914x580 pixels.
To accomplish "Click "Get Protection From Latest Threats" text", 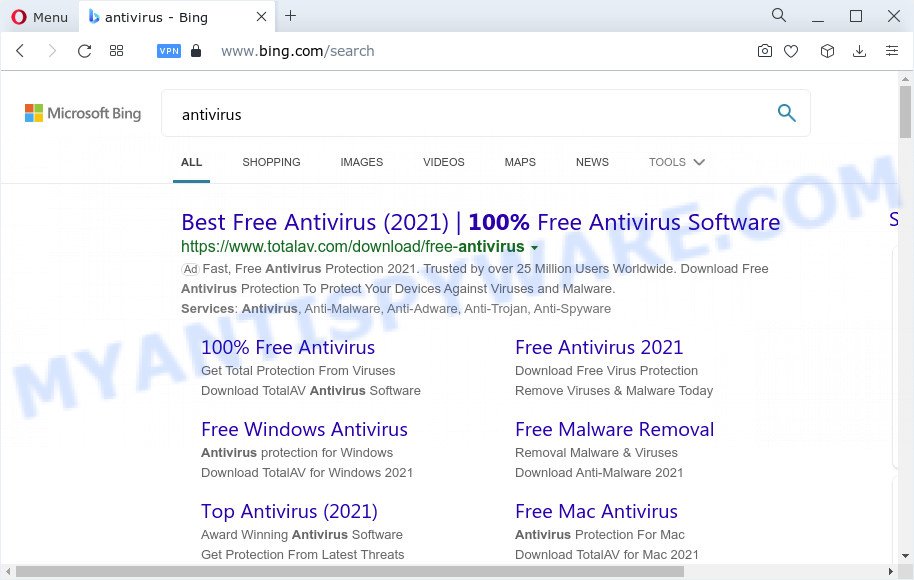I will pyautogui.click(x=303, y=554).
